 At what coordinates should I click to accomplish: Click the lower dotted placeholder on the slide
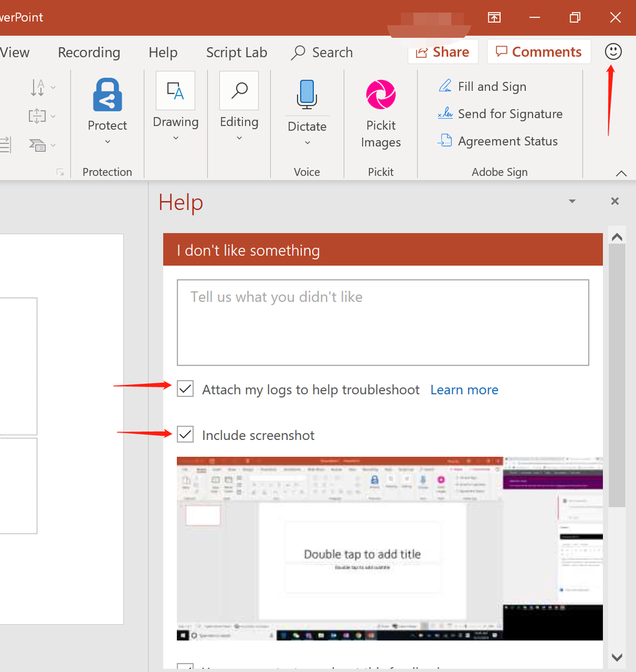click(18, 486)
